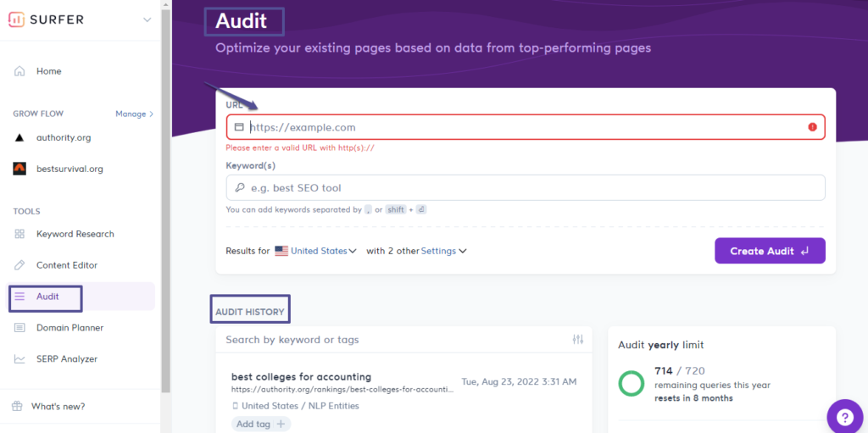
Task: Click the SERP Analyzer chart icon
Action: (19, 358)
